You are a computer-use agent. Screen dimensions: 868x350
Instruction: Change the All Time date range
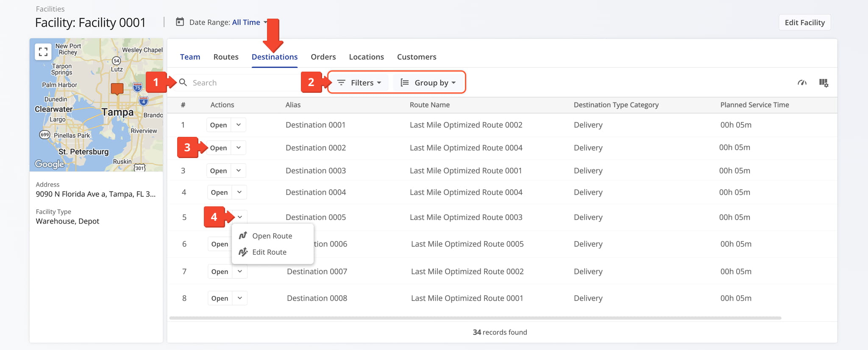click(x=246, y=22)
